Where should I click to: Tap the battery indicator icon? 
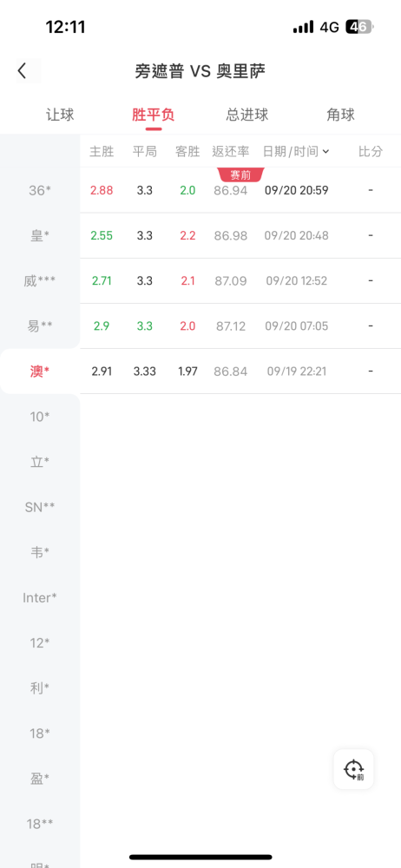coord(359,27)
